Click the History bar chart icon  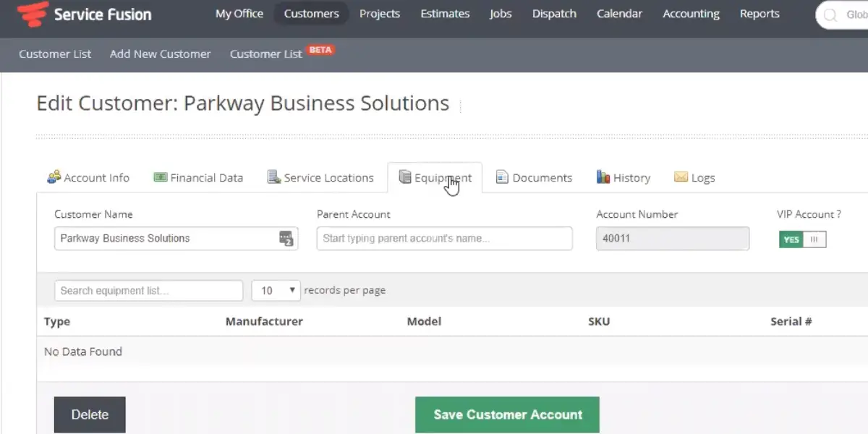point(603,177)
